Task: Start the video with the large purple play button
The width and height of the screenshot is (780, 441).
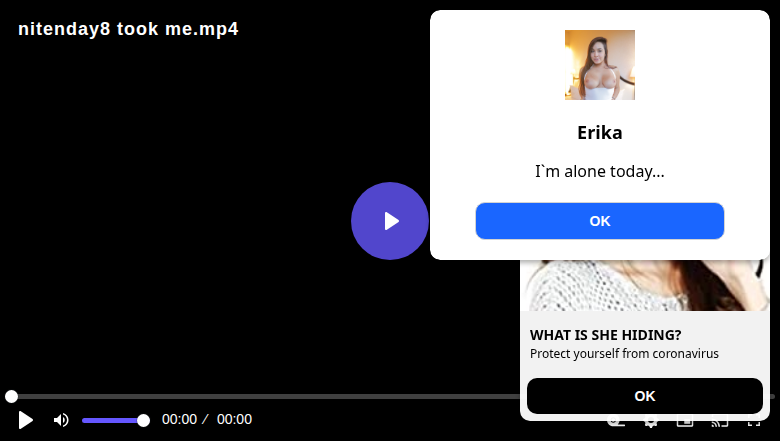Action: [390, 221]
